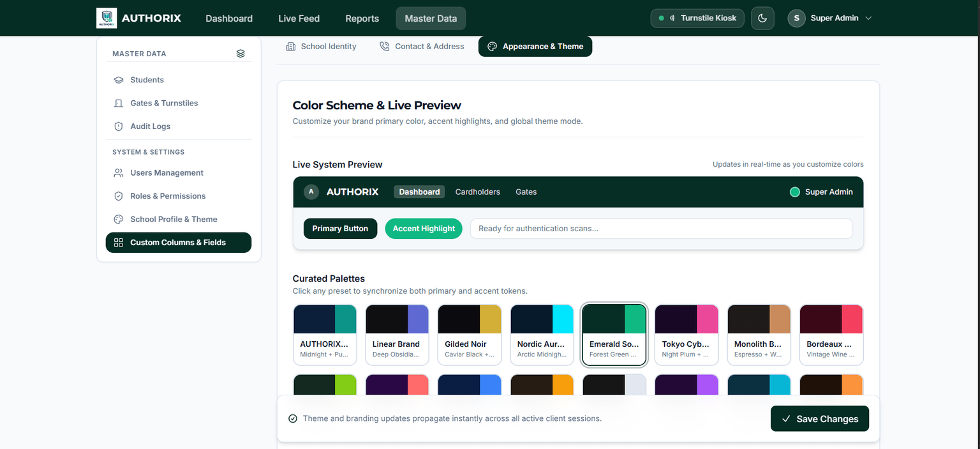Select the Dashboard item in the live preview
The width and height of the screenshot is (980, 449).
pyautogui.click(x=419, y=192)
